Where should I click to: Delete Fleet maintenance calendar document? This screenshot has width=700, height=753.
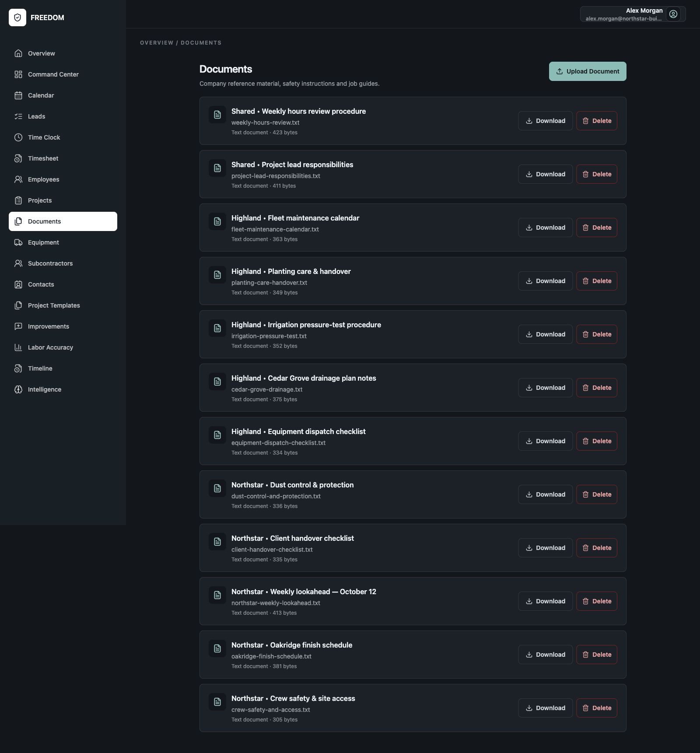pos(597,228)
